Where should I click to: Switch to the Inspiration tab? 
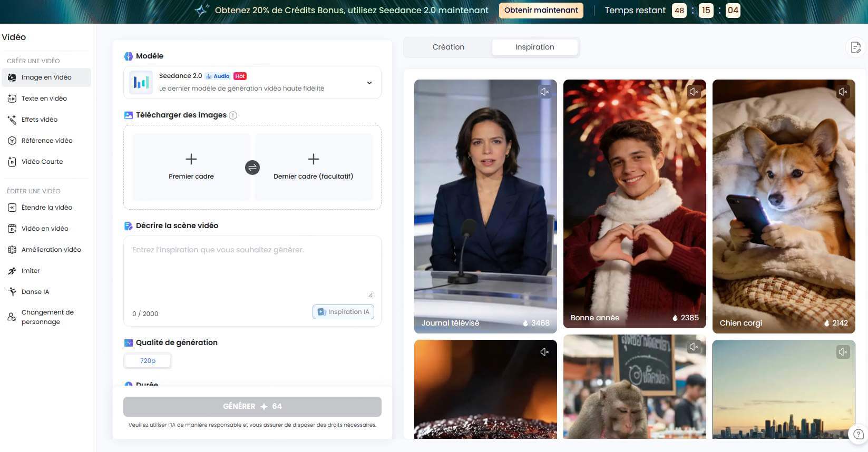click(534, 47)
